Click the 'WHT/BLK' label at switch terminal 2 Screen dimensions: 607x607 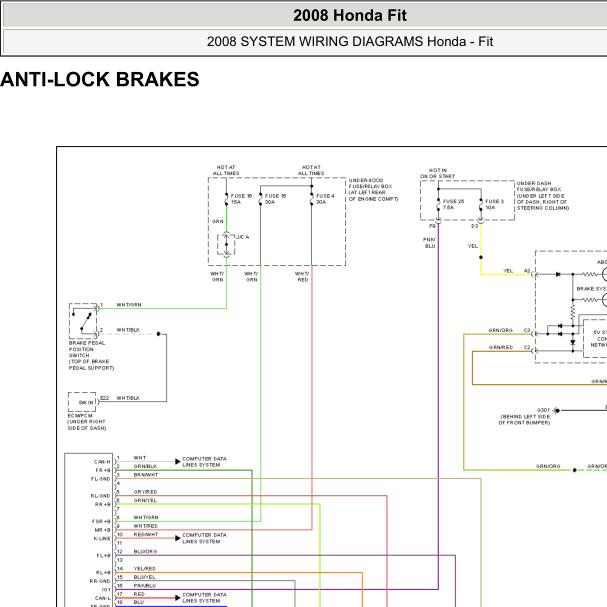[x=128, y=330]
